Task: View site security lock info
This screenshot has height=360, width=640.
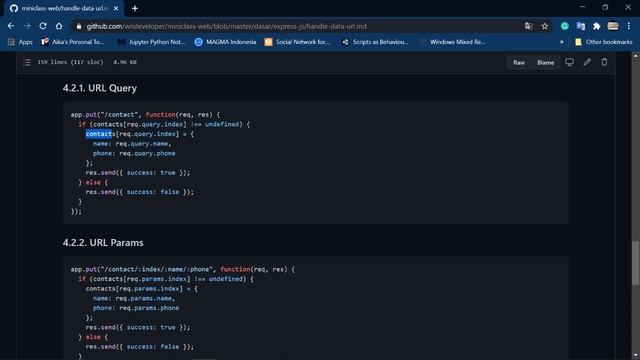Action: 79,26
